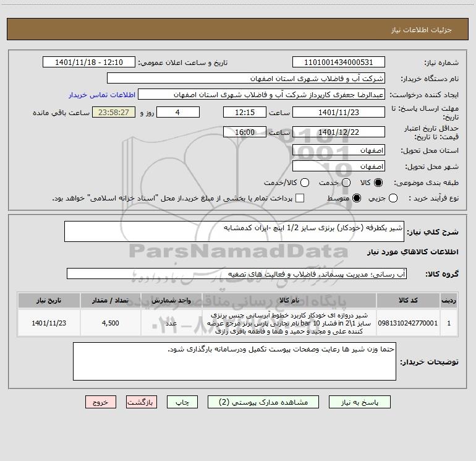Image resolution: width=476 pixels, height=461 pixels.
Task: Select the جزیی purchase type radio
Action: [393, 198]
